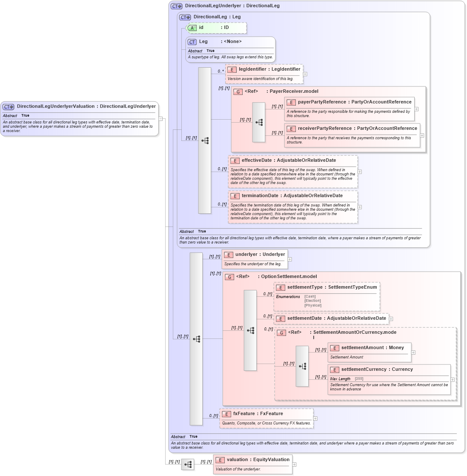Screen dimensions: 467x476
Task: Click the green A attribute icon for id
Action: pos(192,28)
